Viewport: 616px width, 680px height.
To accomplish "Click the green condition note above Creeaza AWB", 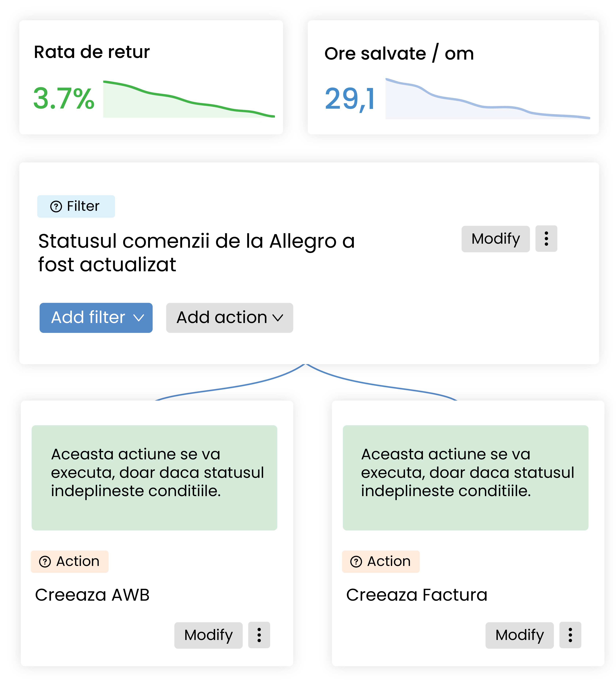I will point(155,478).
